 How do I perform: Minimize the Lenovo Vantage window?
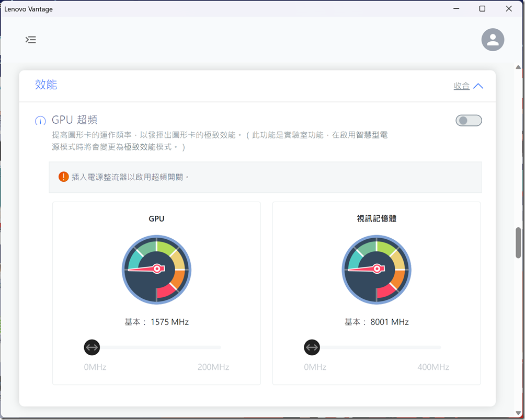455,9
